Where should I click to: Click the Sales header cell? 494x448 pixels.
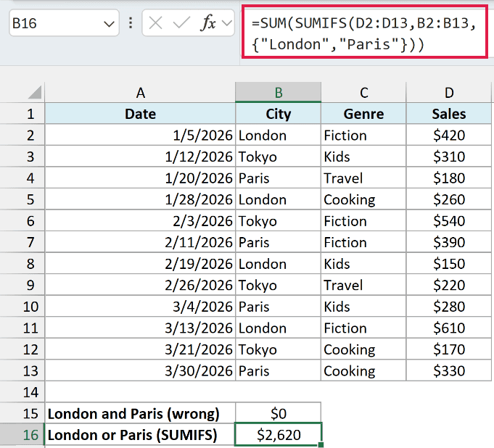(449, 114)
